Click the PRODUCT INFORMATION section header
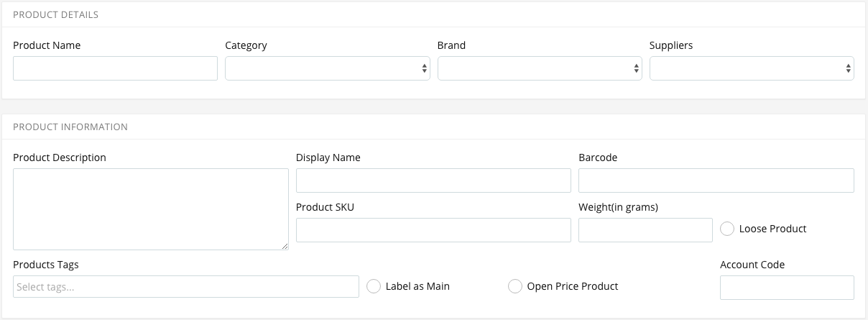Image resolution: width=868 pixels, height=320 pixels. pyautogui.click(x=70, y=127)
